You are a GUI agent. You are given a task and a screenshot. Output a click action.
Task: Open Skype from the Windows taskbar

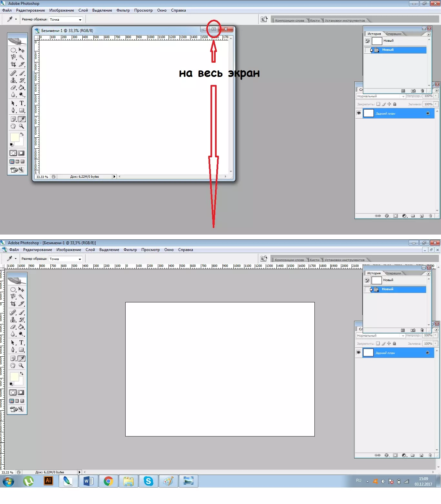[x=148, y=481]
